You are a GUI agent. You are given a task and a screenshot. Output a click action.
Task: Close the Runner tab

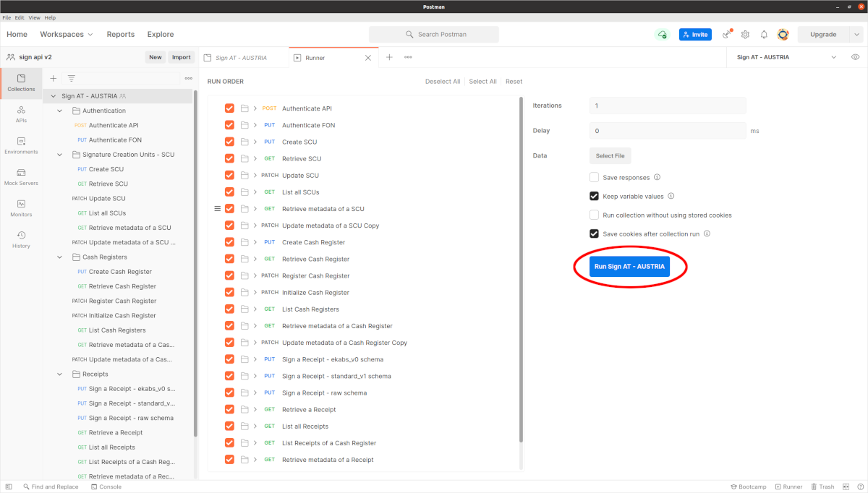pos(368,57)
